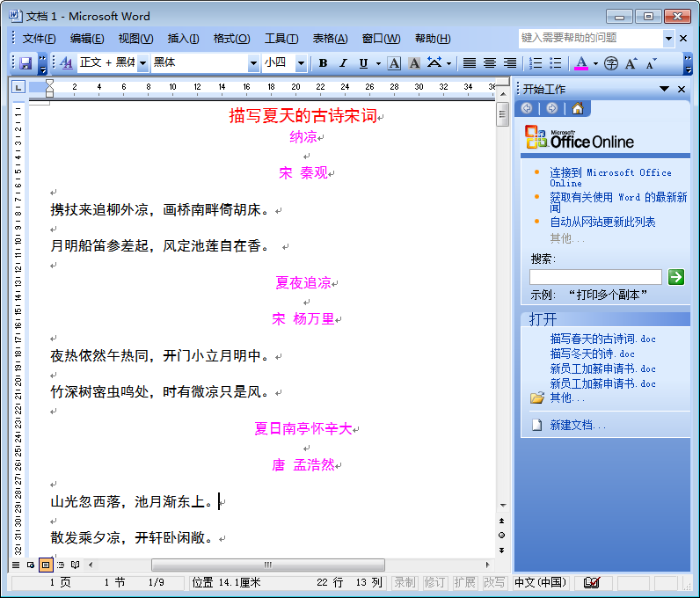Open link 获取有关使用 Word 的最新新闻
The height and width of the screenshot is (598, 700).
618,202
